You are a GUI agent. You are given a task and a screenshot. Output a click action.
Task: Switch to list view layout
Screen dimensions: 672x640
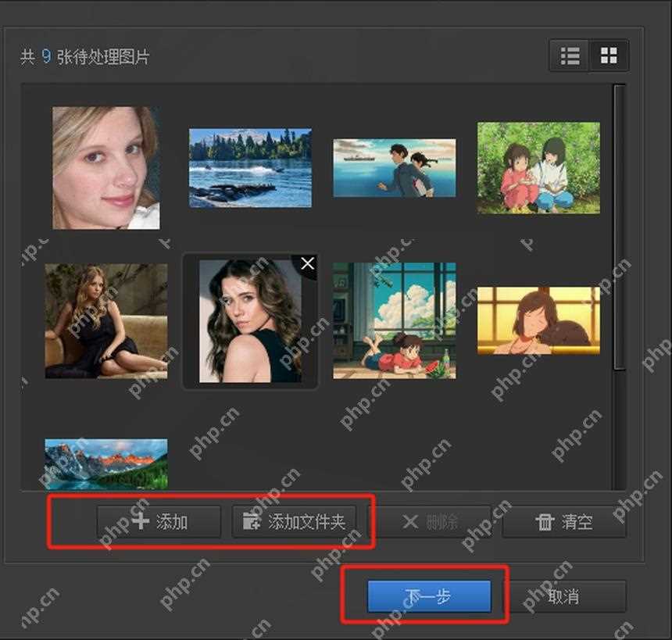click(x=570, y=55)
